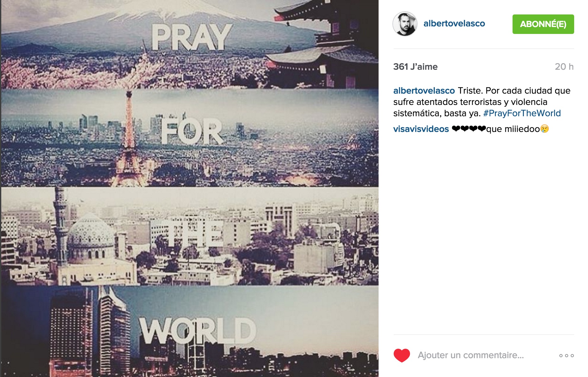Click the Eiffel Tower in the photo
This screenshot has height=377, width=588.
click(x=128, y=138)
